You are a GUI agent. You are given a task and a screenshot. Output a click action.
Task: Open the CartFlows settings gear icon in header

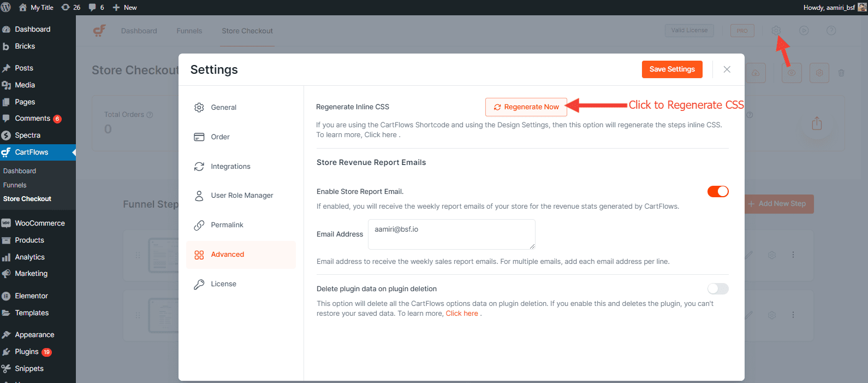click(776, 31)
